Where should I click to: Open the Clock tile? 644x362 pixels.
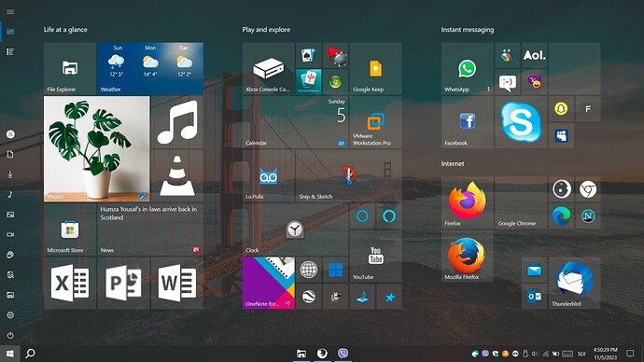(295, 230)
